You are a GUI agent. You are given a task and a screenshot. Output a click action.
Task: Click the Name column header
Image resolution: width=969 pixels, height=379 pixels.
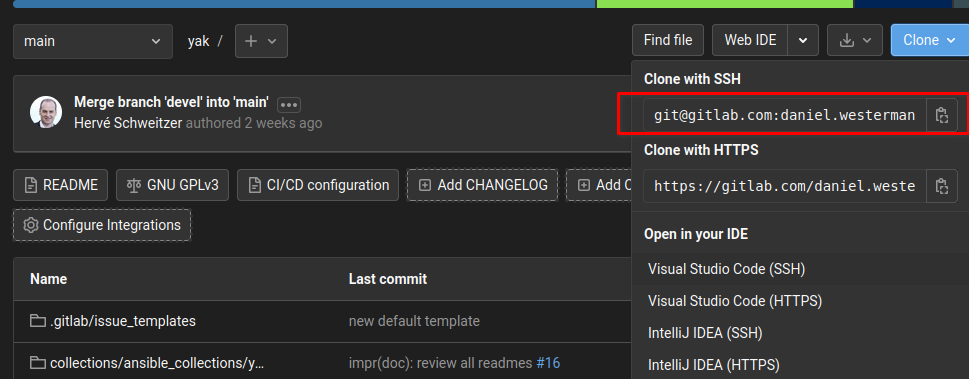tap(48, 279)
